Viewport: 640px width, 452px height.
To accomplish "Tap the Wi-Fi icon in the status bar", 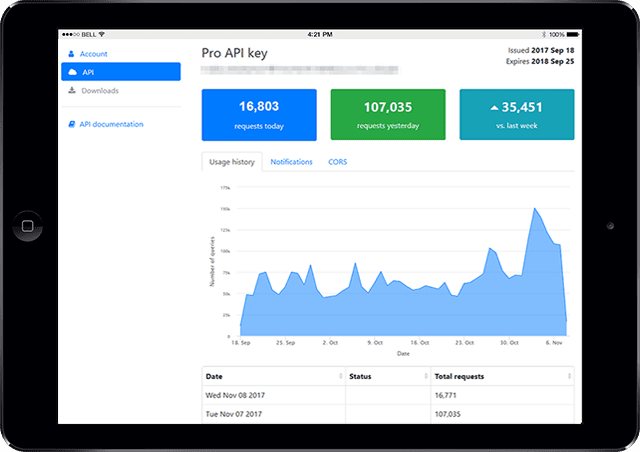I will click(x=101, y=33).
